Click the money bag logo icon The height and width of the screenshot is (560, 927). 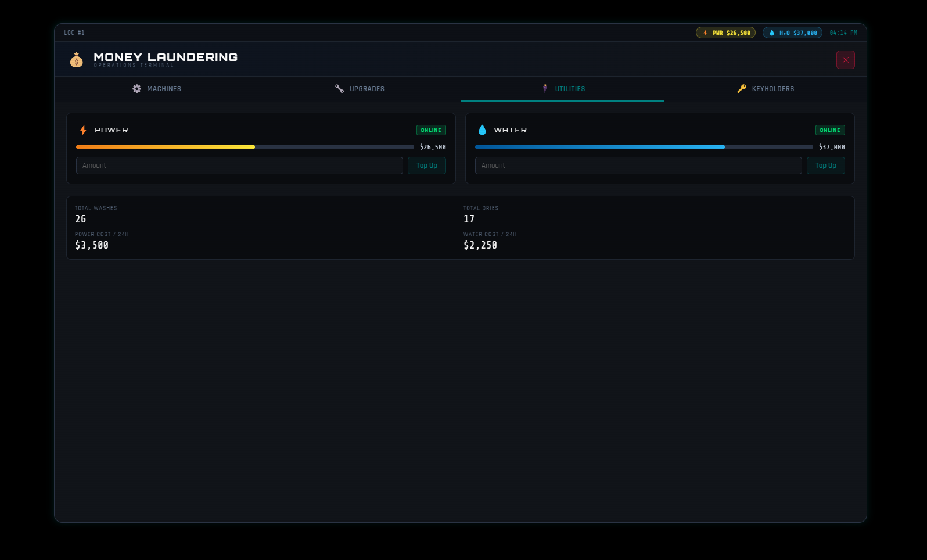point(77,60)
